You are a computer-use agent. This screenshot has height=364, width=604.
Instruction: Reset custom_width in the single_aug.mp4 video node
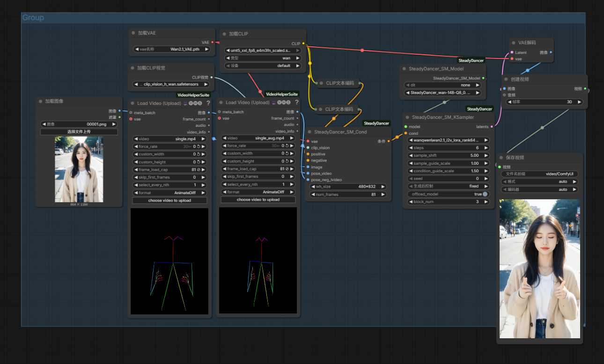(287, 153)
